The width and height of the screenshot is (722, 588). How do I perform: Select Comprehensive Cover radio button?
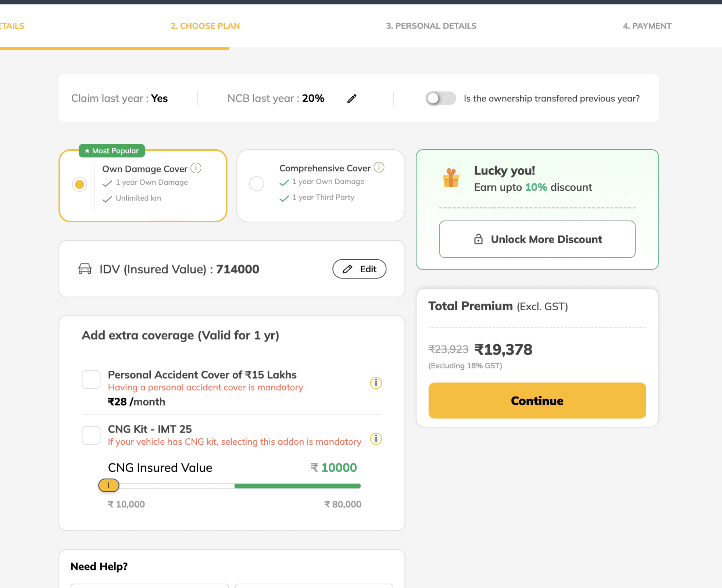[x=257, y=184]
